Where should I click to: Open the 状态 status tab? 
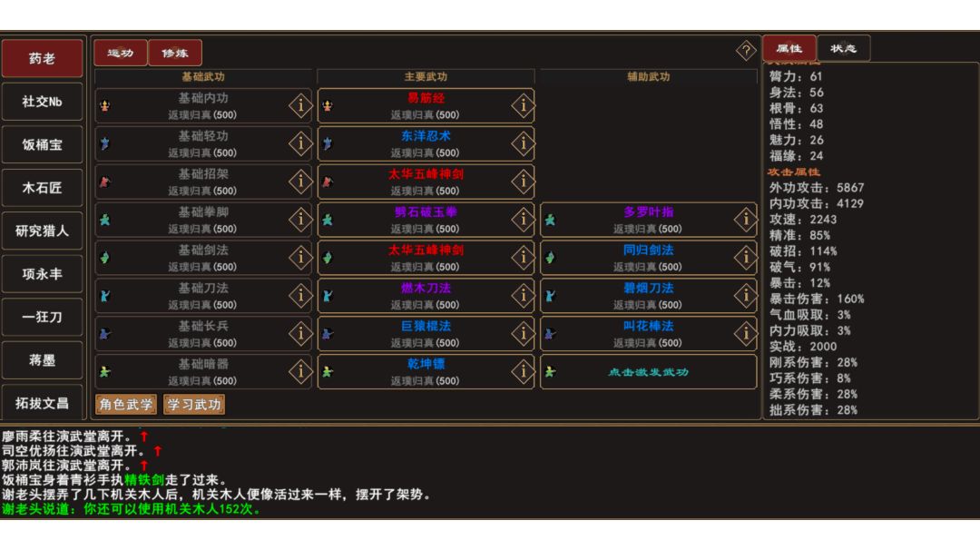tap(843, 48)
